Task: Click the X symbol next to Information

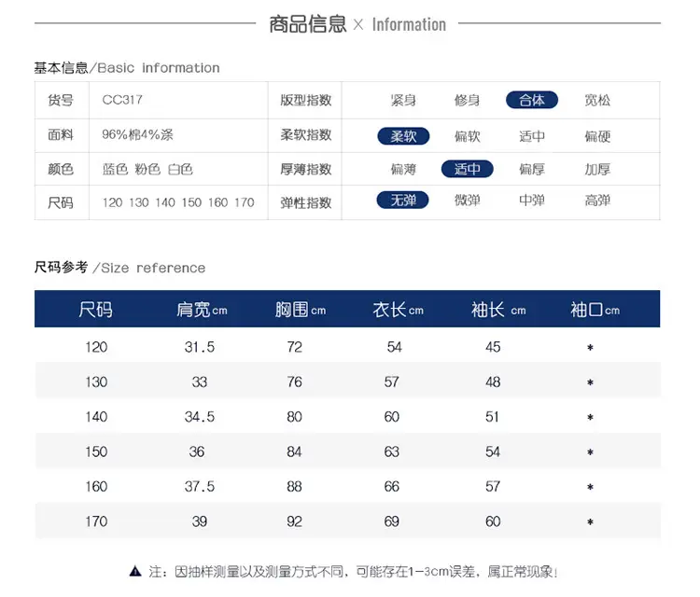Action: [358, 24]
